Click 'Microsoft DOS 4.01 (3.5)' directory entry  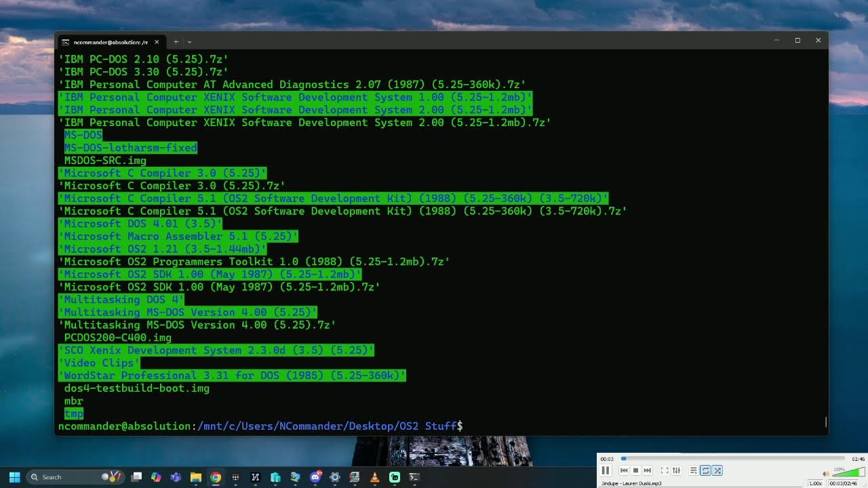pos(140,224)
